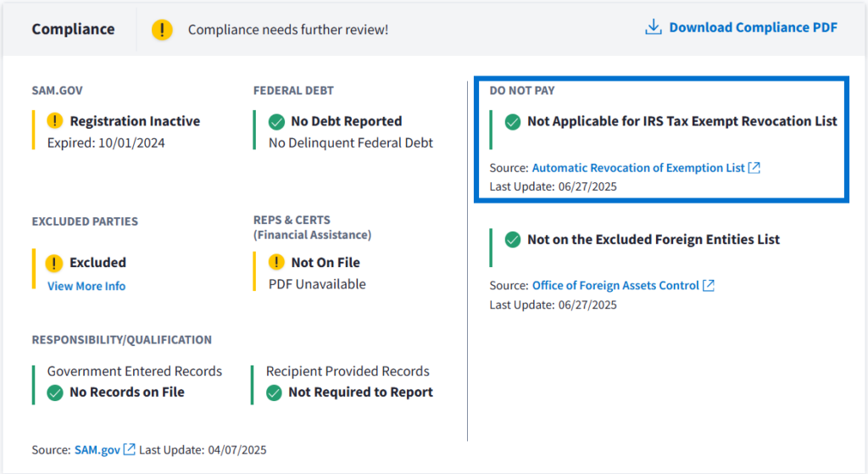Click the Download Compliance PDF link
The width and height of the screenshot is (868, 474).
click(x=753, y=27)
